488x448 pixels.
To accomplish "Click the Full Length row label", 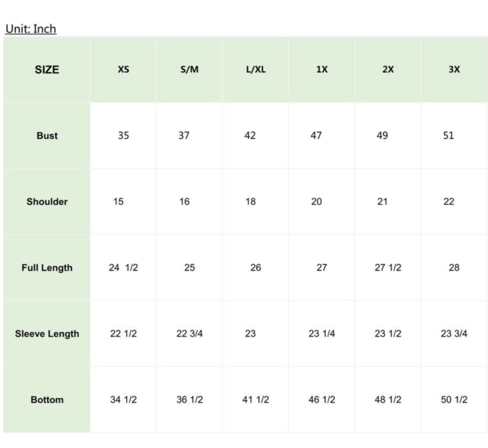I will (x=47, y=268).
